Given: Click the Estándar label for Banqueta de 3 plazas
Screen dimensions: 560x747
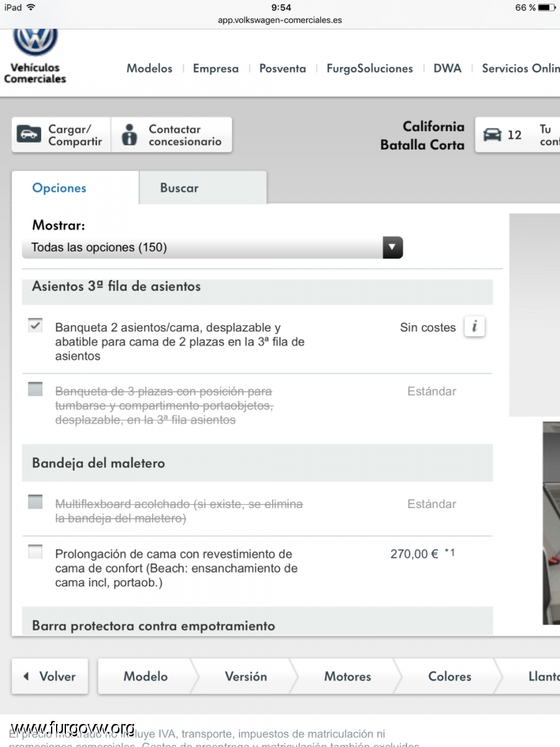Looking at the screenshot, I should pos(432,392).
